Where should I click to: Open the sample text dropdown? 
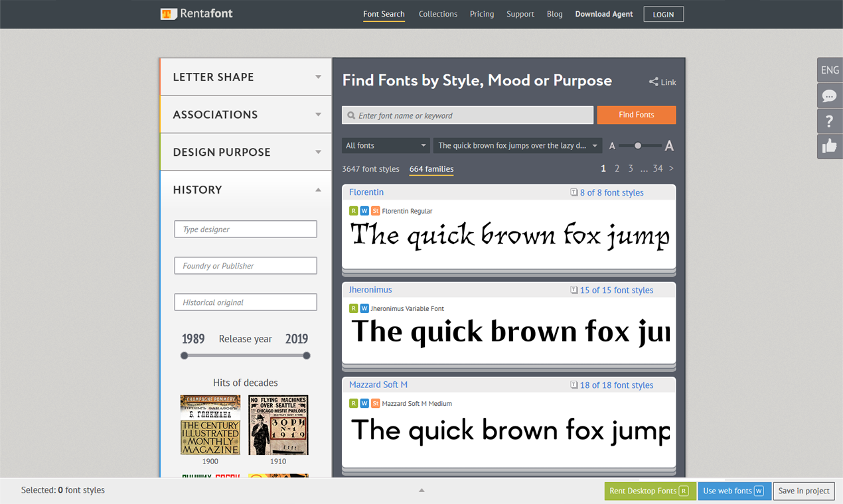point(517,145)
